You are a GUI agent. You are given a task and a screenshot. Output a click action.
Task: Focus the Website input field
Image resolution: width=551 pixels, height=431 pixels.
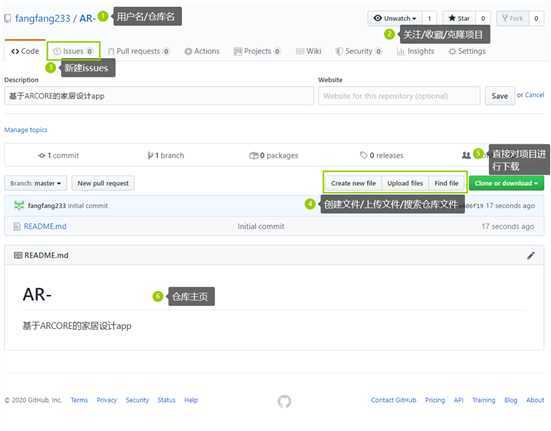tap(399, 96)
